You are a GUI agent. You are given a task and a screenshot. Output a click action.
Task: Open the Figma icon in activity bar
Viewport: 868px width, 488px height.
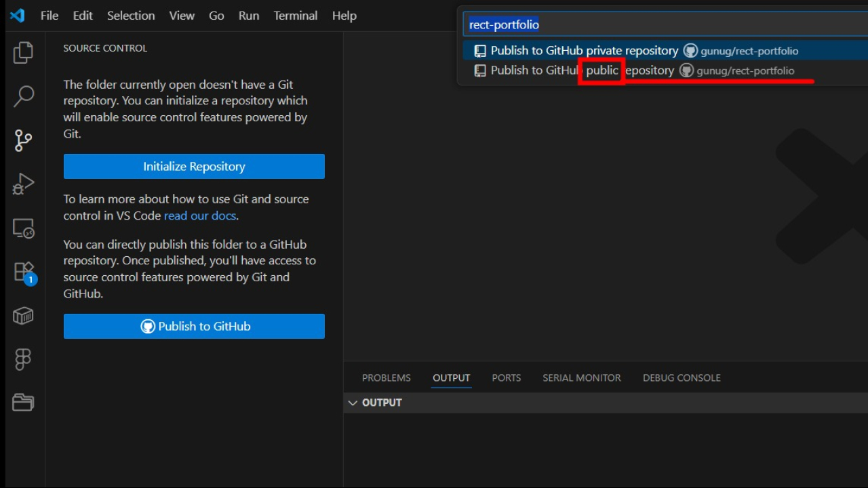tap(23, 359)
